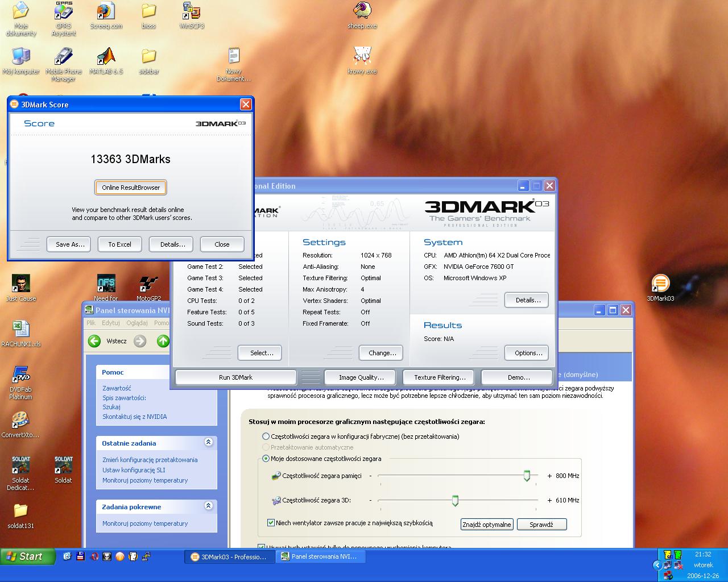Click the green face tray icon

click(x=678, y=555)
